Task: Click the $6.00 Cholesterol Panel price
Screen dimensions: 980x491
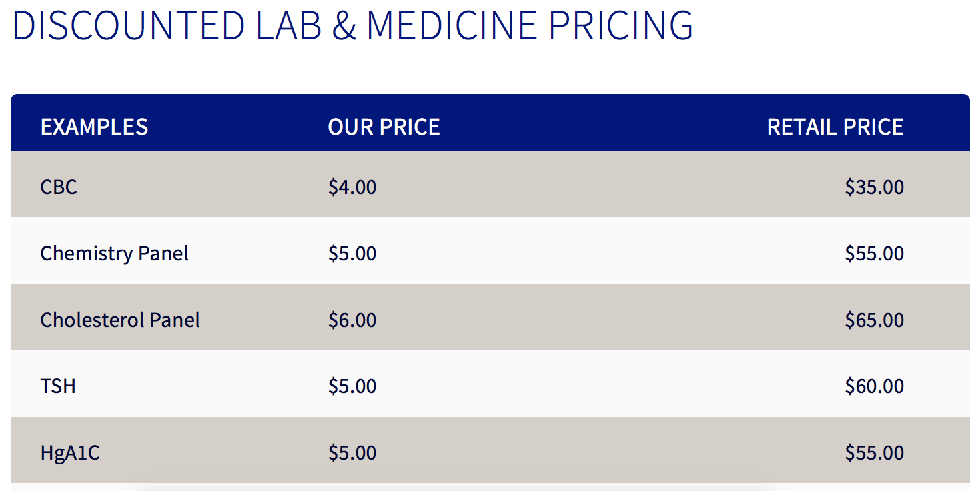Action: (352, 320)
